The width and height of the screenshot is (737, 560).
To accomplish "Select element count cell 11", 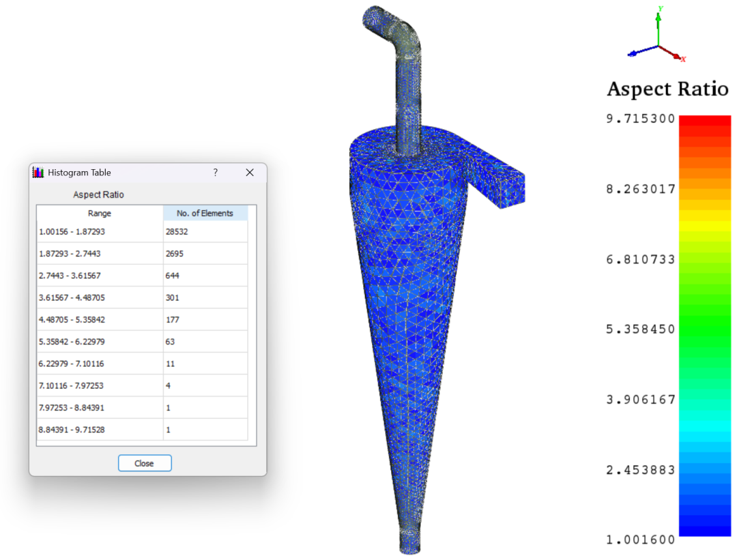I will click(x=205, y=364).
